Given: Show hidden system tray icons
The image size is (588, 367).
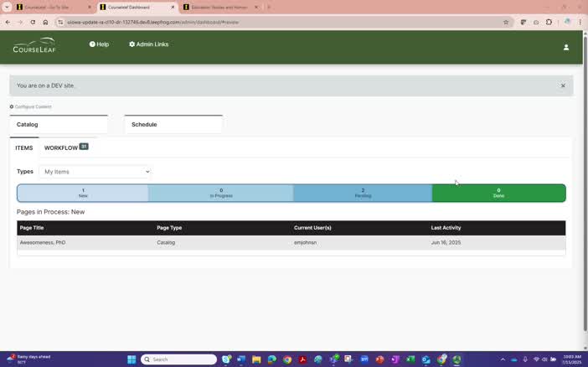Looking at the screenshot, I should (503, 359).
